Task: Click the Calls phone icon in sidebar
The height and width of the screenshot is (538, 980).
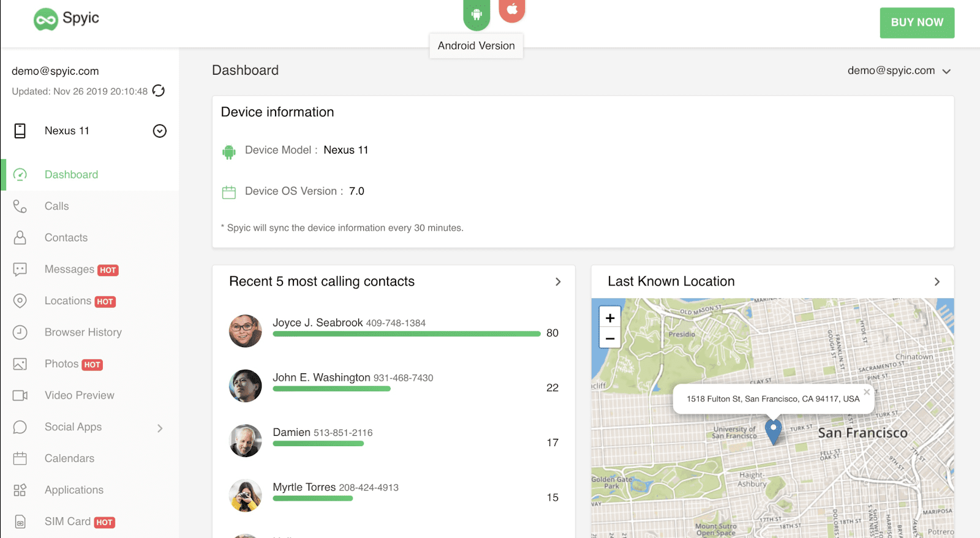Action: click(x=20, y=206)
